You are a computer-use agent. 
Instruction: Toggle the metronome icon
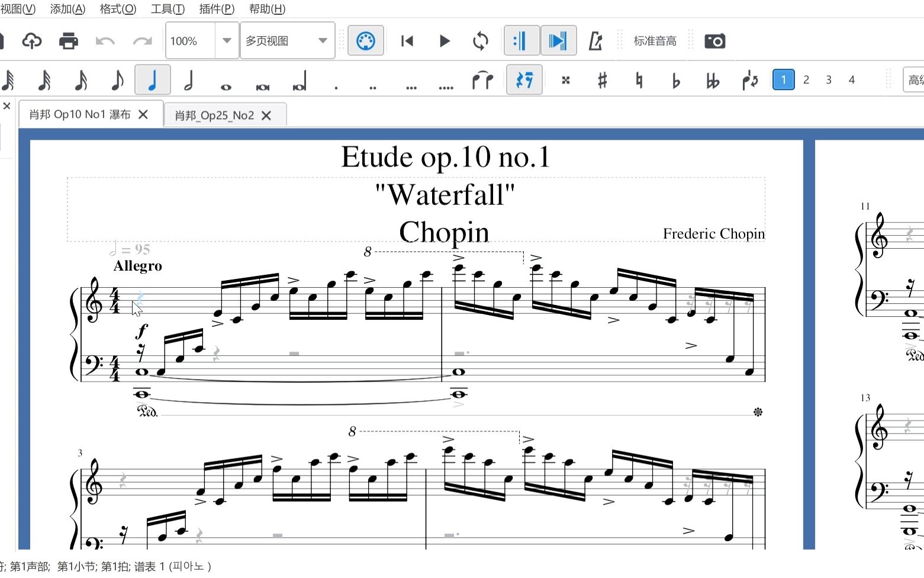coord(595,41)
